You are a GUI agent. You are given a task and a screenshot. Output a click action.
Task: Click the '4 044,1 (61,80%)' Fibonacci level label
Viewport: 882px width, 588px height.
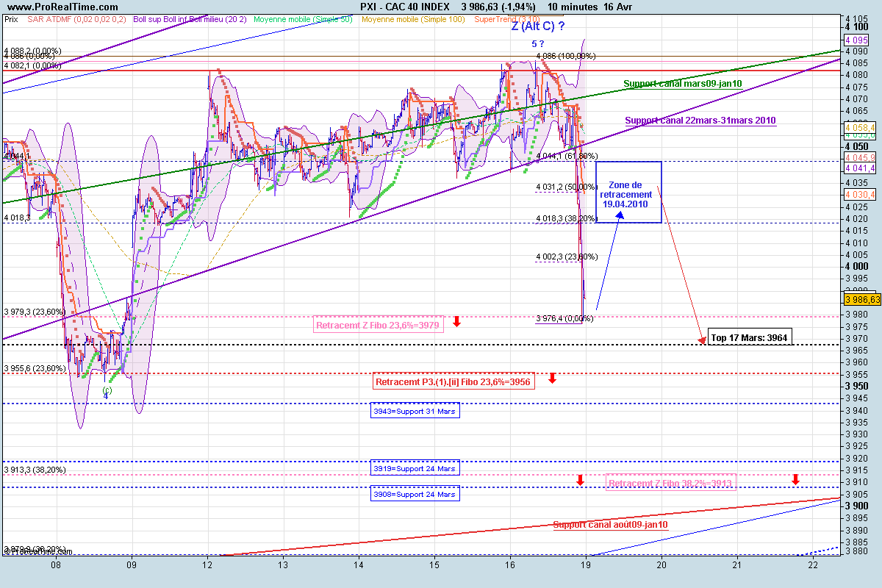pyautogui.click(x=567, y=156)
